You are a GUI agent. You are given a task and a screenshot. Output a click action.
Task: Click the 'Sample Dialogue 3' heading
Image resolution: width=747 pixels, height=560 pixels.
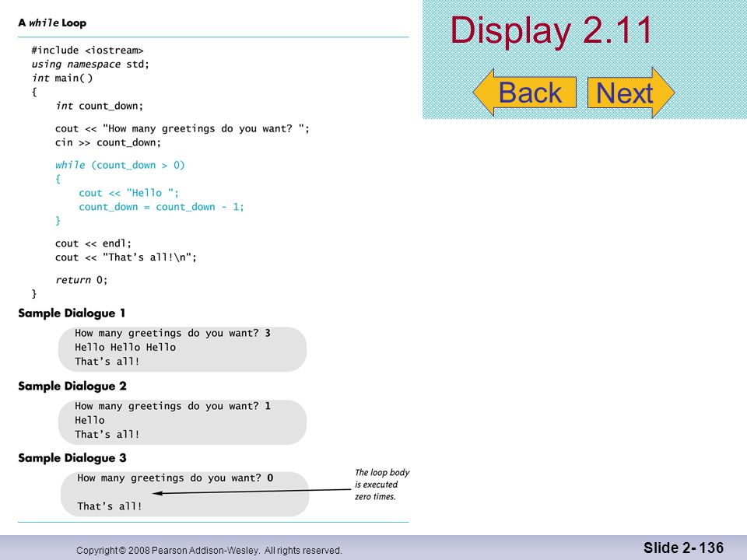pyautogui.click(x=72, y=457)
